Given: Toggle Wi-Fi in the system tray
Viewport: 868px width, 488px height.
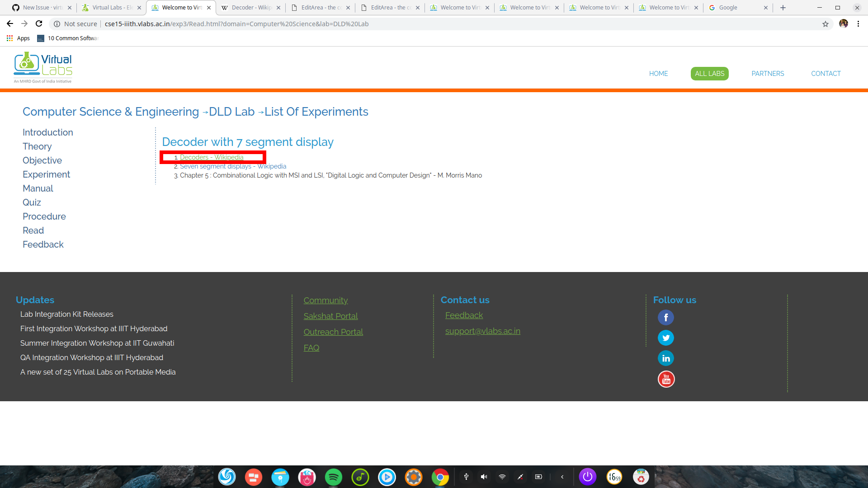Looking at the screenshot, I should coord(502,477).
